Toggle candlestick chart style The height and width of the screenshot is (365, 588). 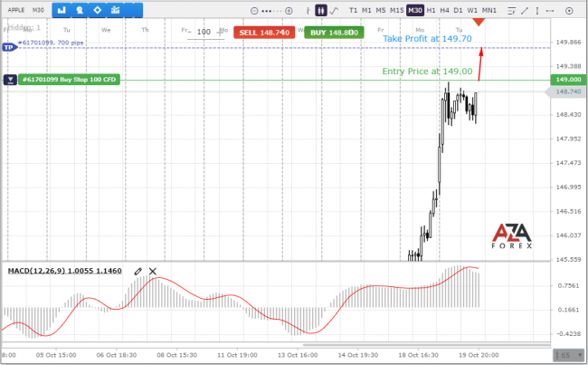point(320,11)
